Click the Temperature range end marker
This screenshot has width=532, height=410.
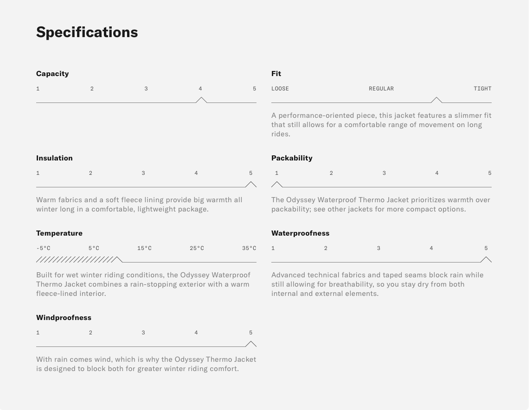(x=118, y=259)
